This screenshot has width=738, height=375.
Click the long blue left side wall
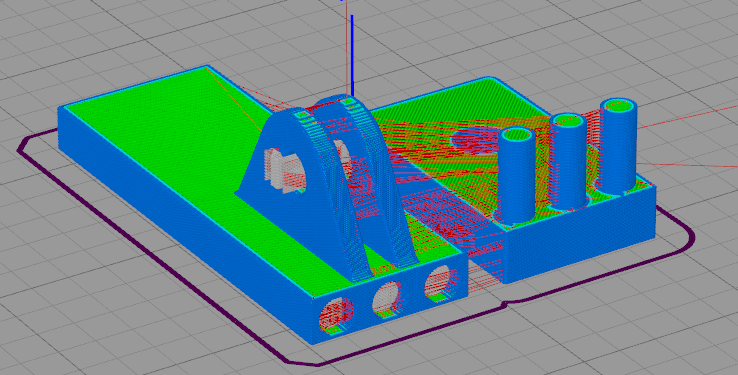coord(184,231)
